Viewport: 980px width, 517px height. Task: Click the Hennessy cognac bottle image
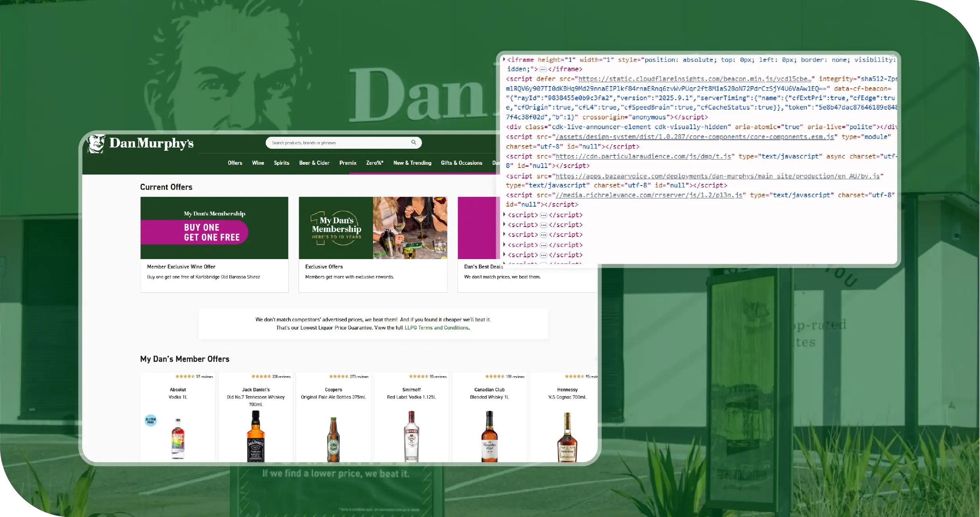point(567,437)
